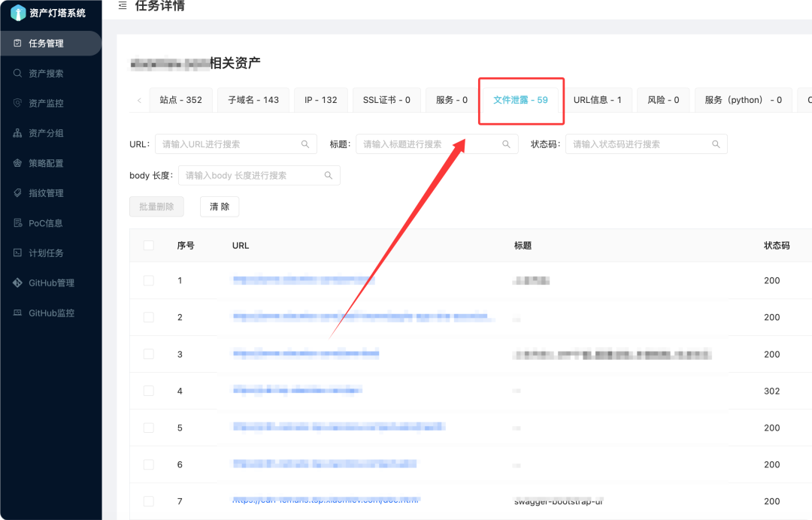Collapse the sidebar with the menu fold icon
Screen dimensions: 812x520
click(x=123, y=6)
